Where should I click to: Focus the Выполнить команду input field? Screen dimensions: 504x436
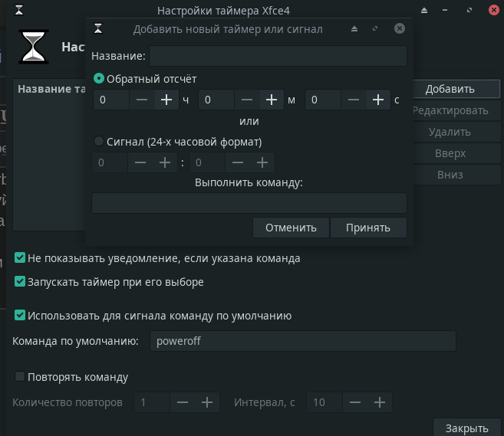click(x=249, y=203)
